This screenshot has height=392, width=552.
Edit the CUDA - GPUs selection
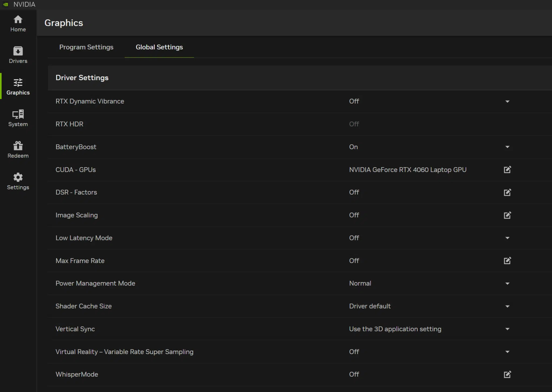pyautogui.click(x=507, y=170)
